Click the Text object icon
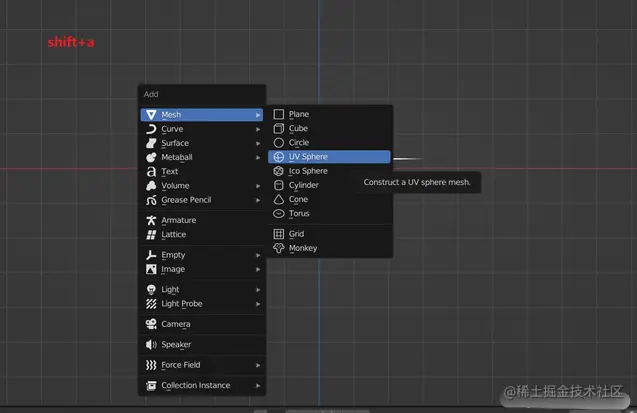 (151, 172)
